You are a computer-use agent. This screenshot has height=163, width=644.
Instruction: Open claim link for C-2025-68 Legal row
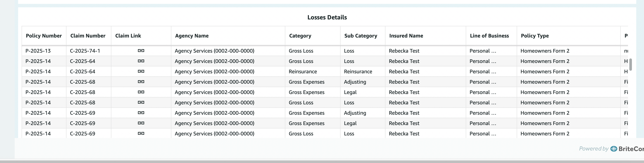pyautogui.click(x=141, y=92)
